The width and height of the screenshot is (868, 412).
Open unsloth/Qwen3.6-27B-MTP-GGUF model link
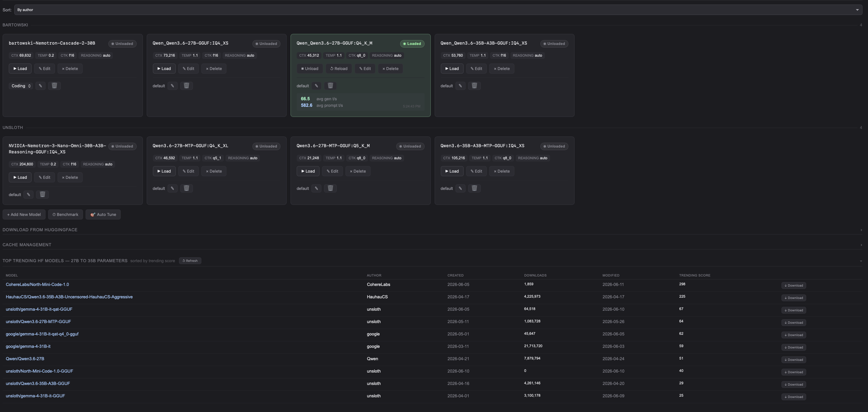(x=38, y=321)
